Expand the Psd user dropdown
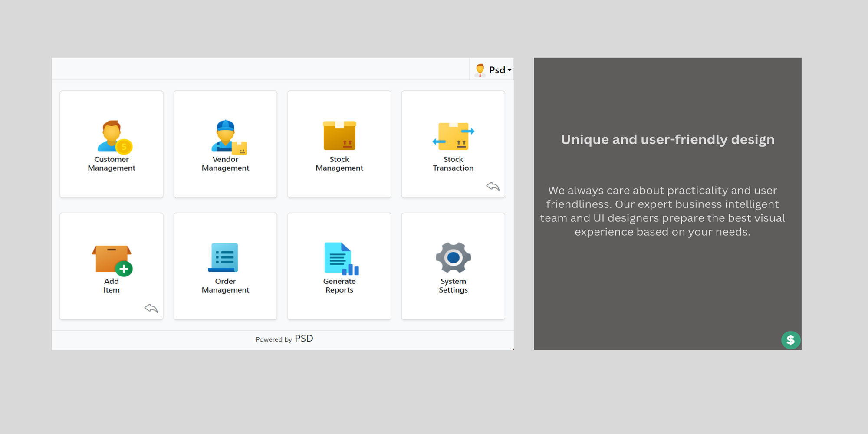Image resolution: width=868 pixels, height=434 pixels. (x=500, y=70)
